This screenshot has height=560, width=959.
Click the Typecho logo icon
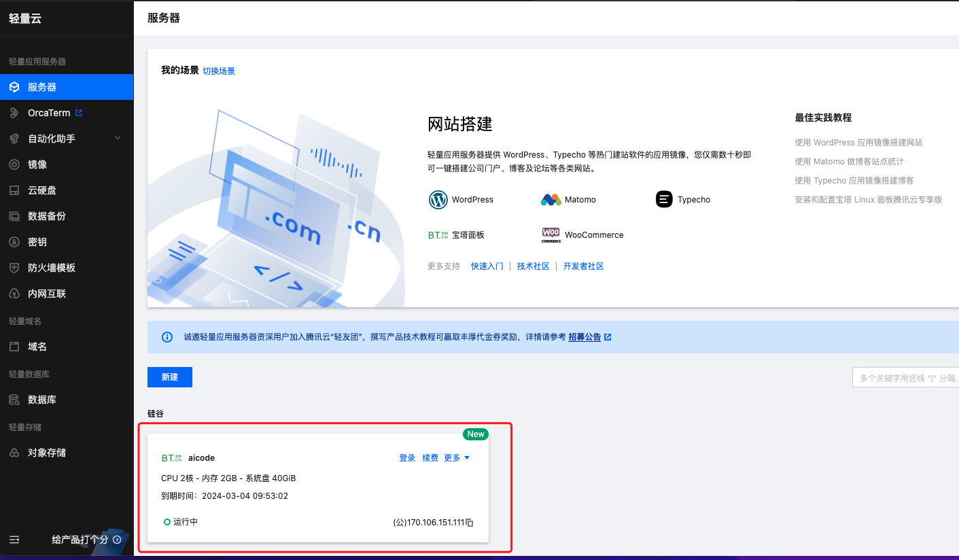(663, 199)
